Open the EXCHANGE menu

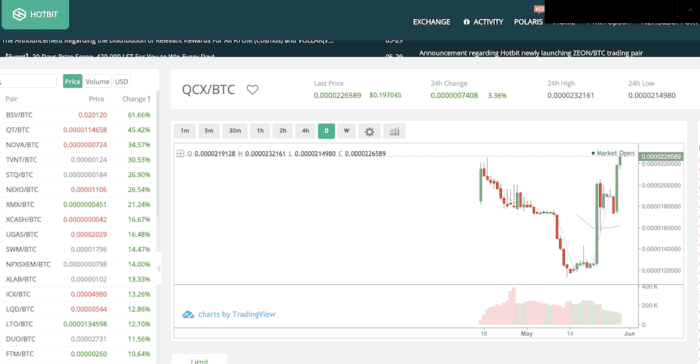tap(431, 22)
